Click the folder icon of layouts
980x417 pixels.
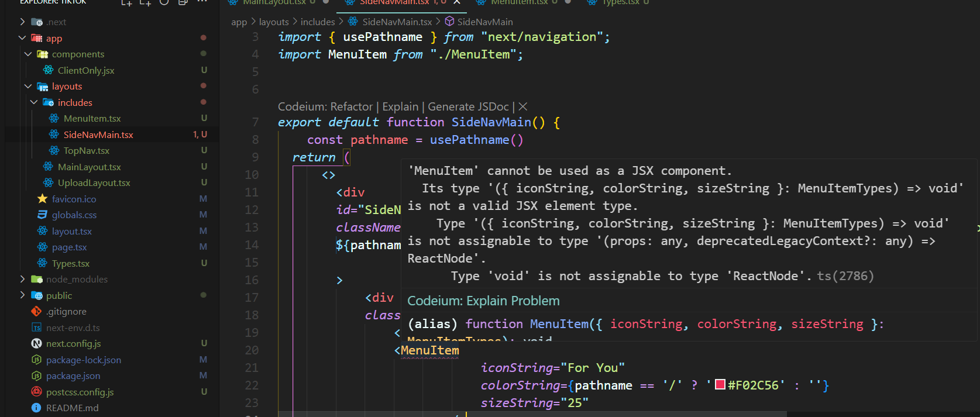click(43, 87)
